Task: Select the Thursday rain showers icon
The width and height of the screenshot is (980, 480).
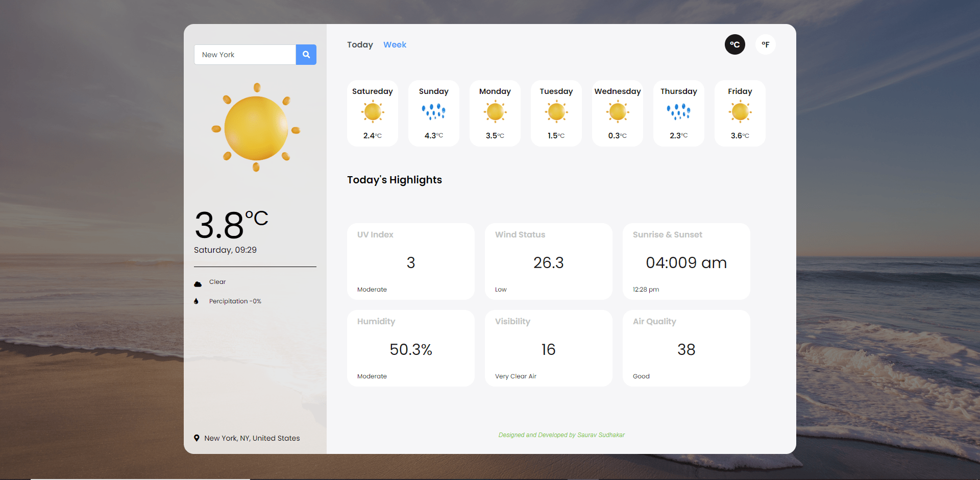Action: pos(678,111)
